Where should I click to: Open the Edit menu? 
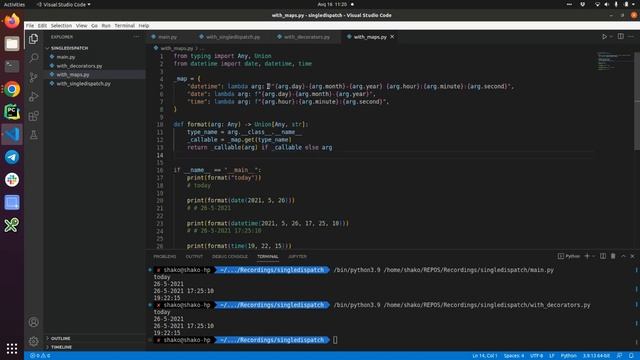tap(42, 25)
